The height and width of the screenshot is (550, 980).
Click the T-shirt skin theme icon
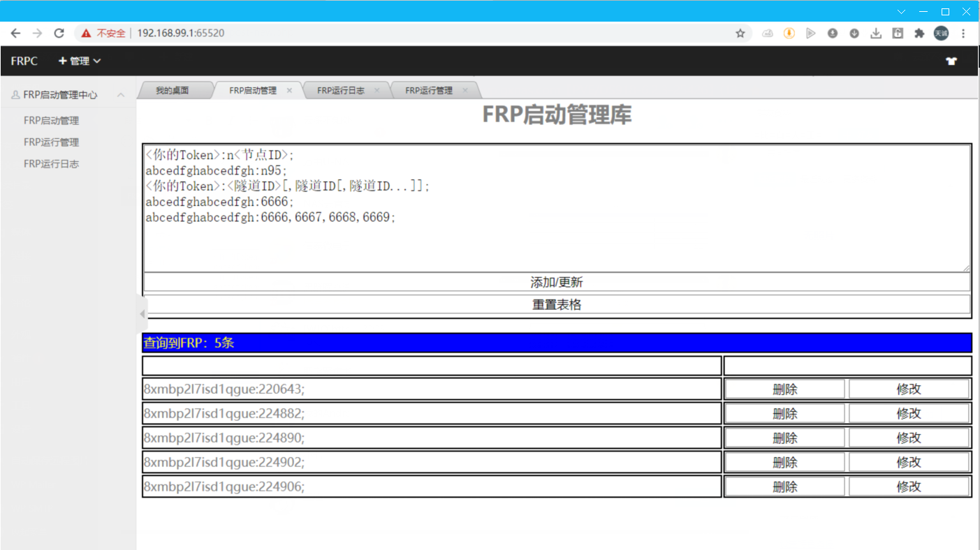(x=951, y=61)
